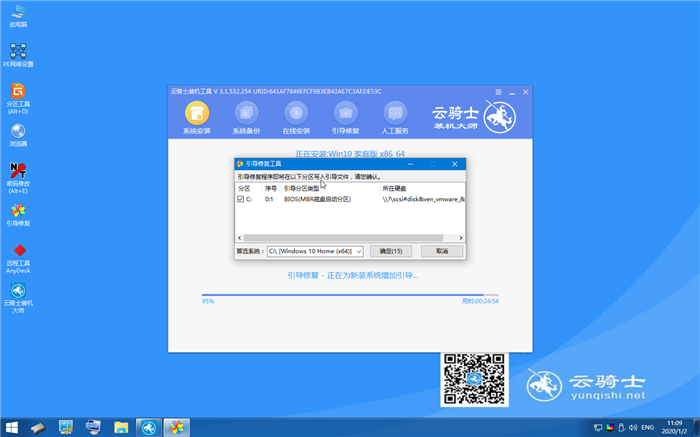Open the monitor app taskbar icon
700x437 pixels.
(x=66, y=428)
